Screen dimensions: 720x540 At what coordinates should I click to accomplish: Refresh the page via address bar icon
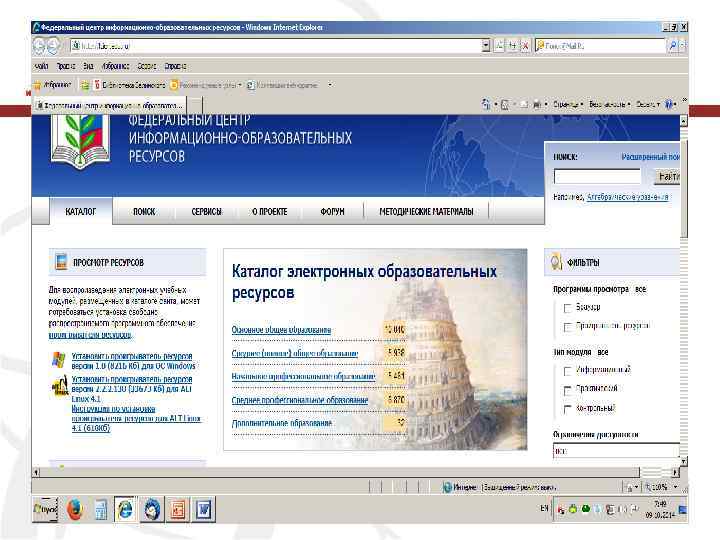pos(512,45)
